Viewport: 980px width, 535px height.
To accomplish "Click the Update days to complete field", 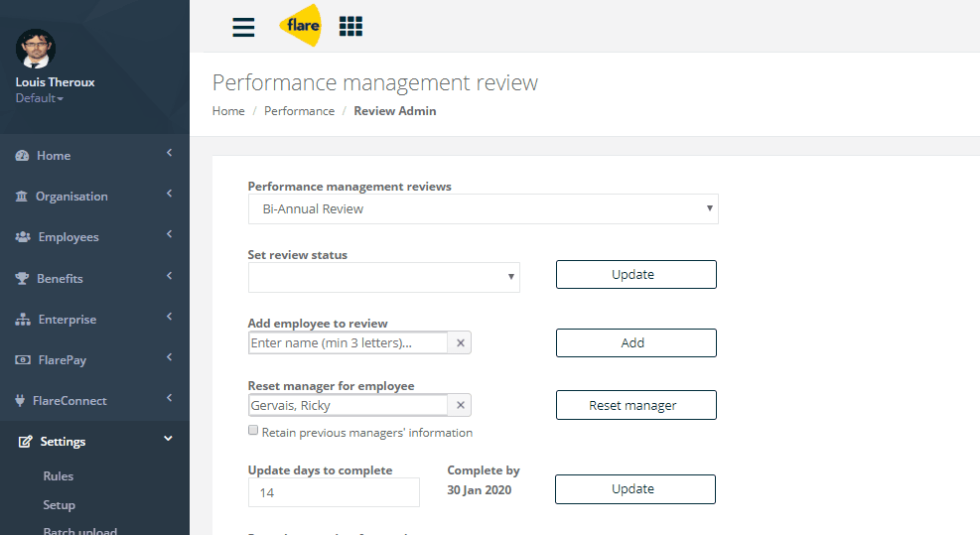I will tap(334, 492).
